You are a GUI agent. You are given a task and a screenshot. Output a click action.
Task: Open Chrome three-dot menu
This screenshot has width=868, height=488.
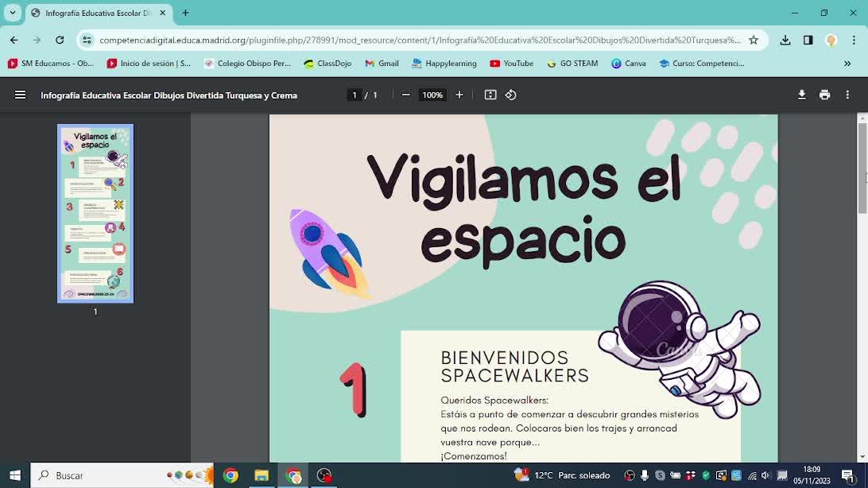tap(854, 40)
